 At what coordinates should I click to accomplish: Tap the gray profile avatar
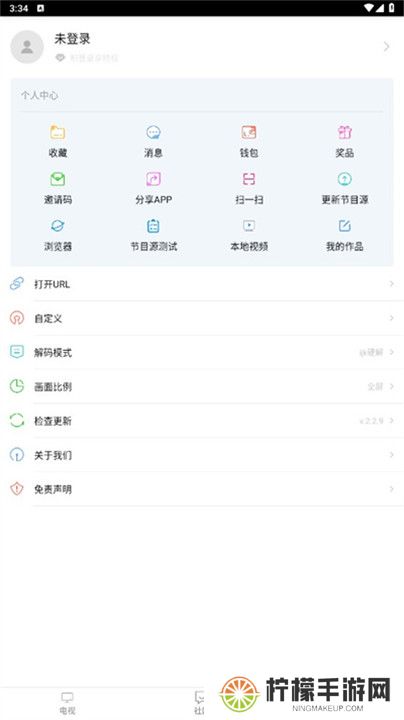pos(27,47)
